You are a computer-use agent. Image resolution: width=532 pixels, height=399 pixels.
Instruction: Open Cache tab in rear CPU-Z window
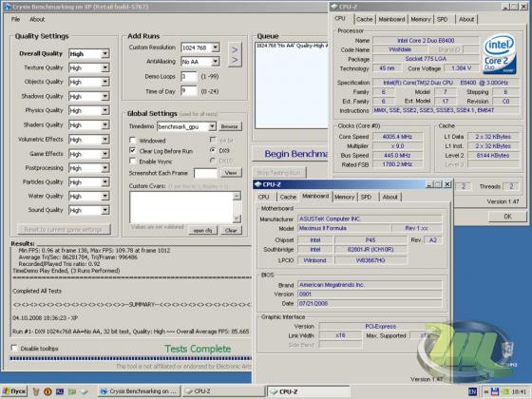coord(365,19)
